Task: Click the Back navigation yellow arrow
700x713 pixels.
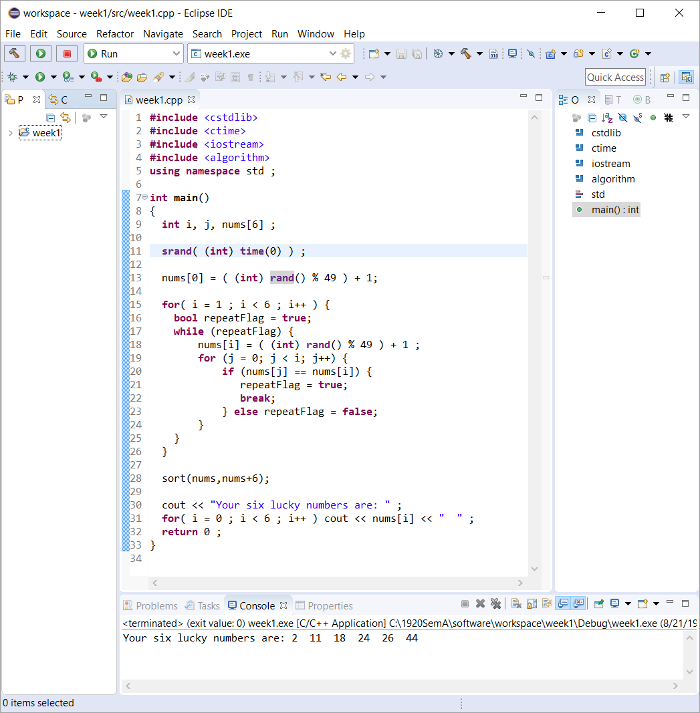Action: point(342,77)
